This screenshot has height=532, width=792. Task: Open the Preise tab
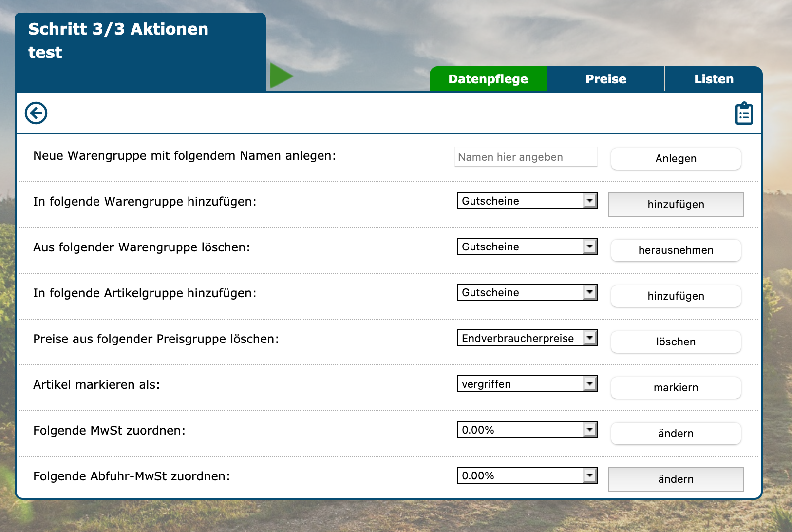pos(605,79)
